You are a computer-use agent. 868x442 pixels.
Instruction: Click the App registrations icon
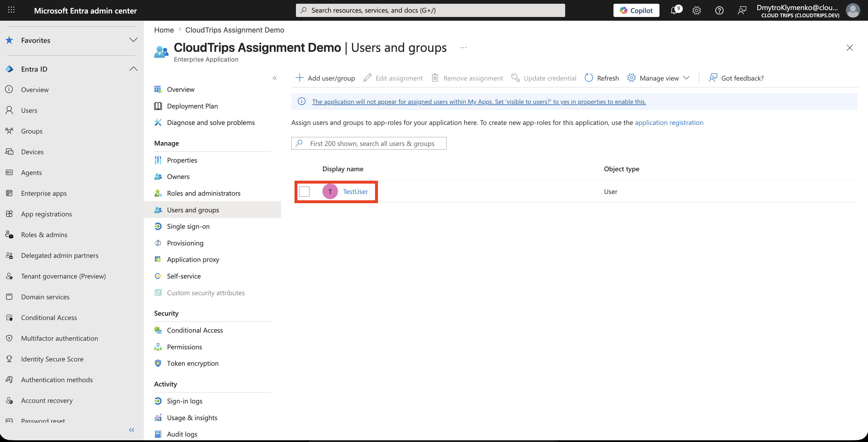tap(9, 214)
